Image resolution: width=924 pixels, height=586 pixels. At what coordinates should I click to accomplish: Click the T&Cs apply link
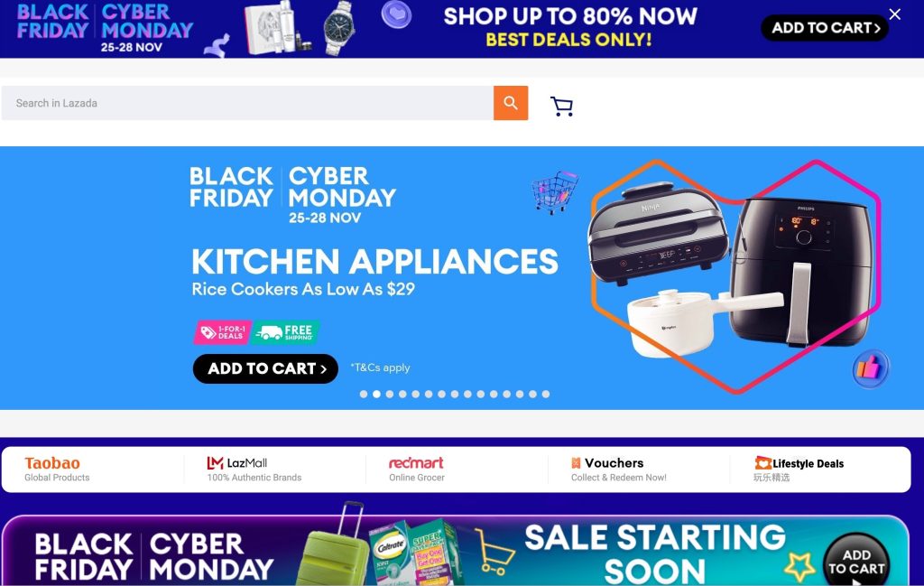pyautogui.click(x=380, y=367)
